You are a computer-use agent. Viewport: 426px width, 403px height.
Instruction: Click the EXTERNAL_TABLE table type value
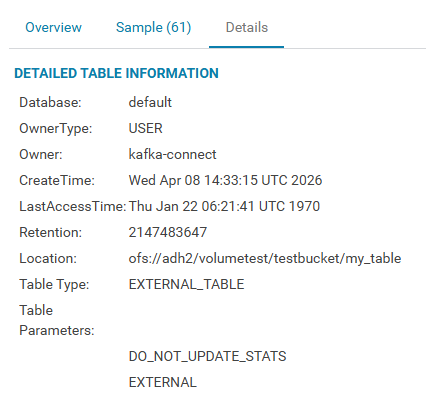pyautogui.click(x=186, y=284)
